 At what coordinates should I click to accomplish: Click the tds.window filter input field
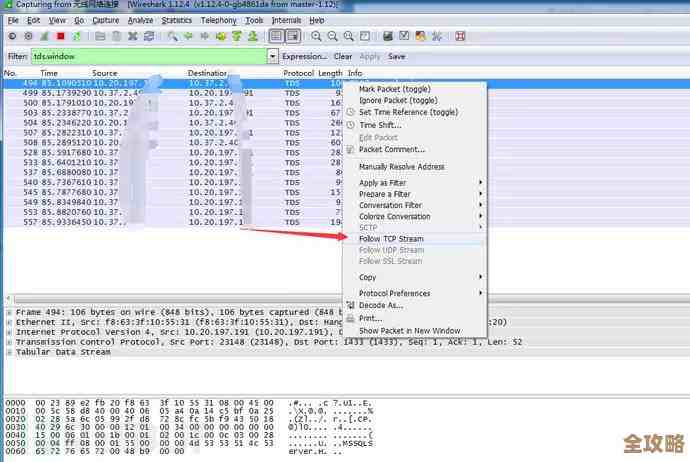coord(150,57)
